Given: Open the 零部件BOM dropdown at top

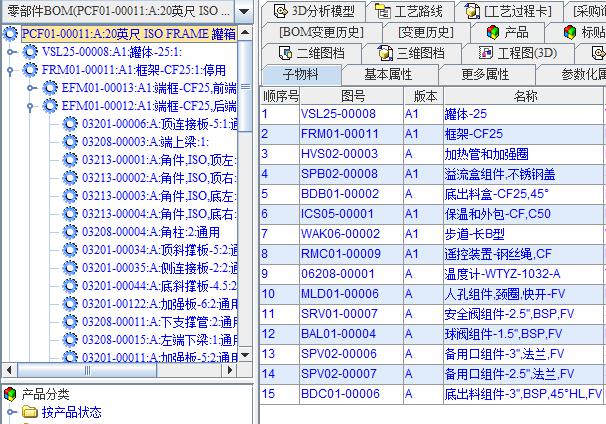Looking at the screenshot, I should tap(245, 11).
